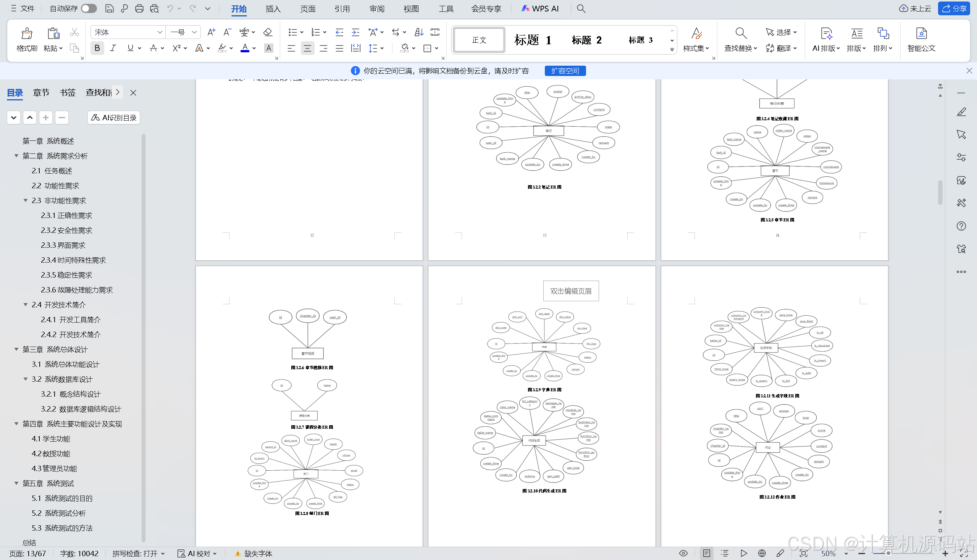Click the Format Painter (格式刷) icon
This screenshot has width=977, height=560.
pyautogui.click(x=27, y=34)
